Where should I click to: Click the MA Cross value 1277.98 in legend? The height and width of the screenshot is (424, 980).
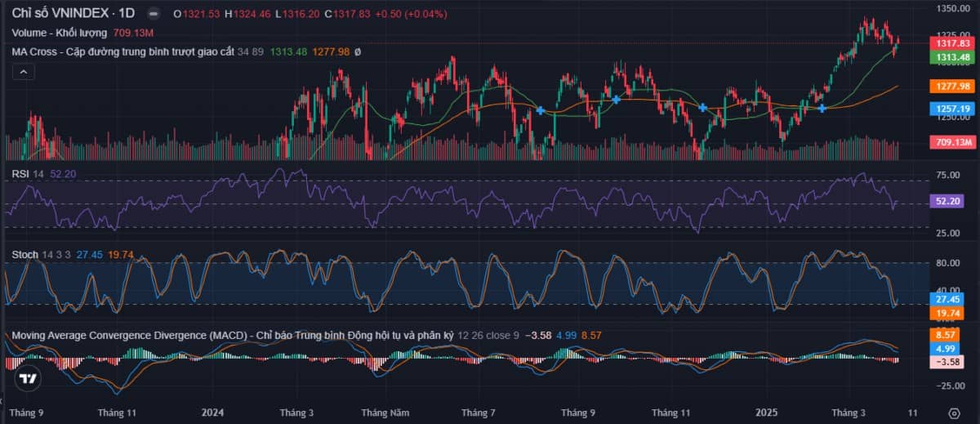pos(330,51)
